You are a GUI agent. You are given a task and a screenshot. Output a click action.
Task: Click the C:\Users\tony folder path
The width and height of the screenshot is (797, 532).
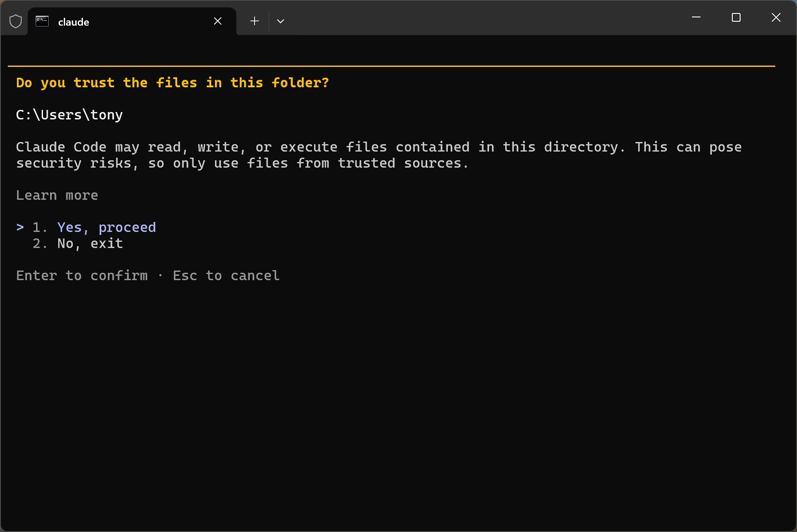point(69,115)
